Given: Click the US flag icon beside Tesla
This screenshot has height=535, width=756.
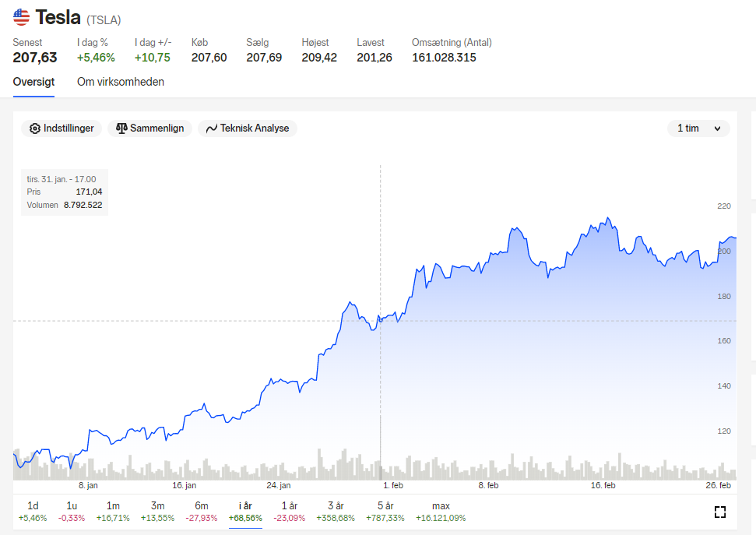Looking at the screenshot, I should click(21, 17).
